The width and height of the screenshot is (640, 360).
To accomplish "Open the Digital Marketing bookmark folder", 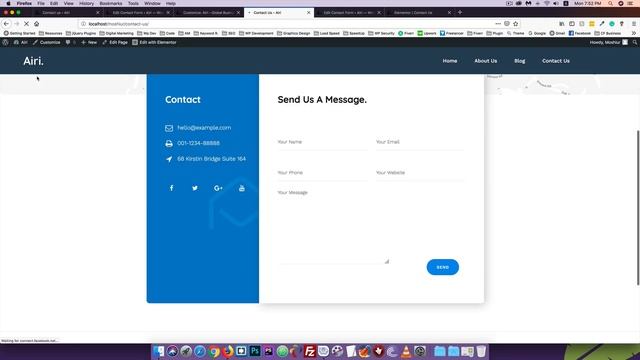I will [x=117, y=33].
